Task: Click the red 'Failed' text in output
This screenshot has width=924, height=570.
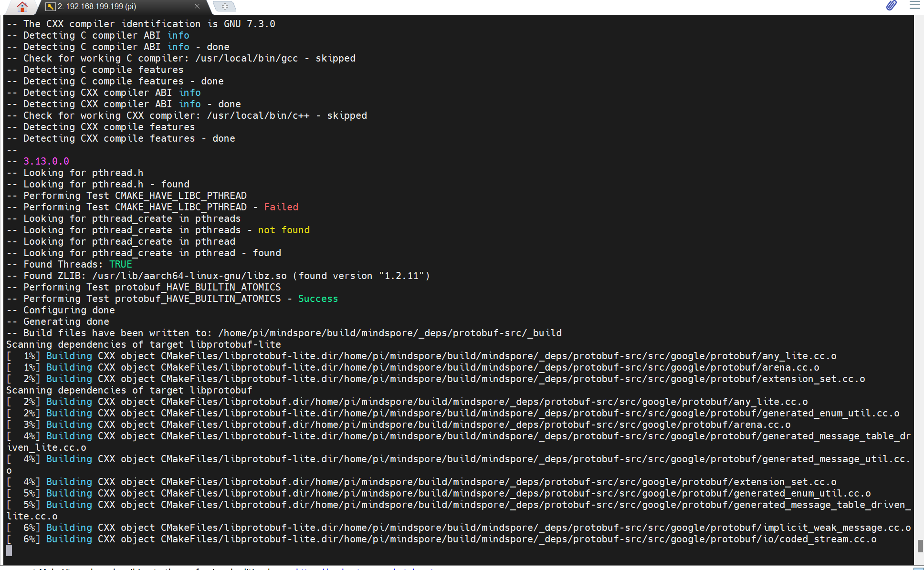Action: click(x=281, y=207)
